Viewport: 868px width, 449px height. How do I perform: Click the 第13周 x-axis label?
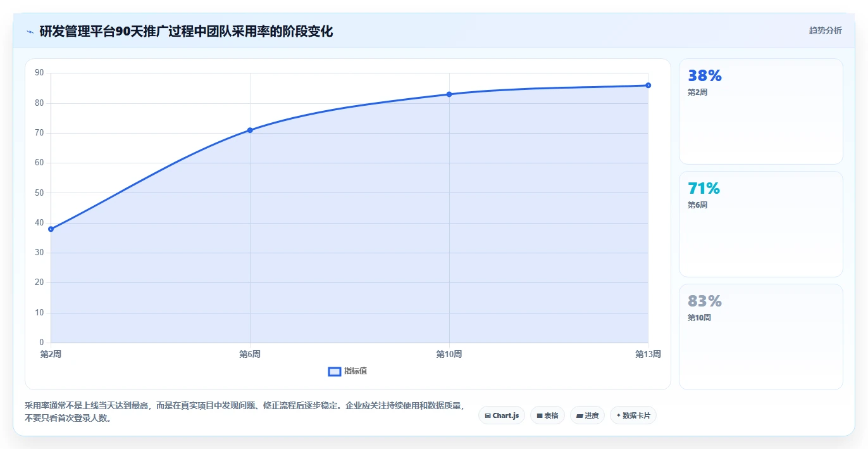coord(648,354)
